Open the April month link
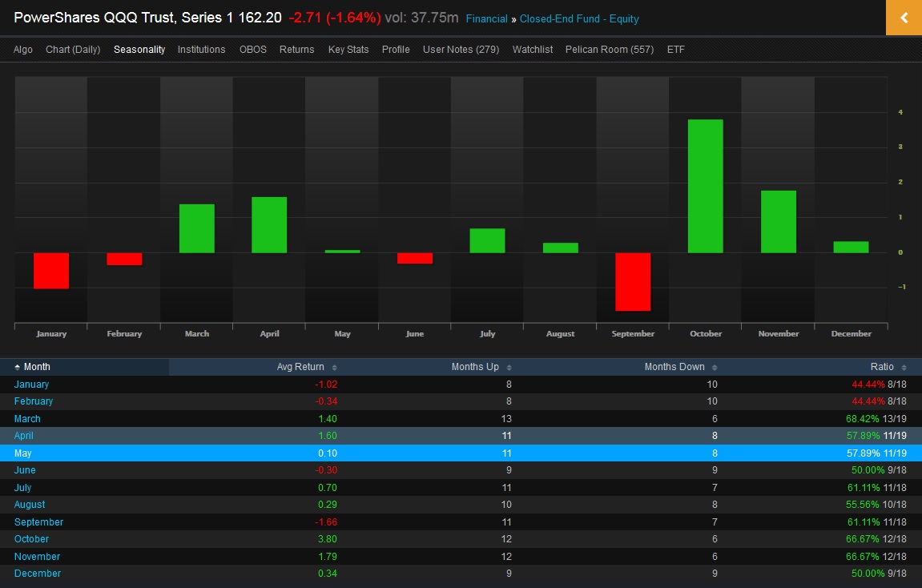 pos(23,436)
